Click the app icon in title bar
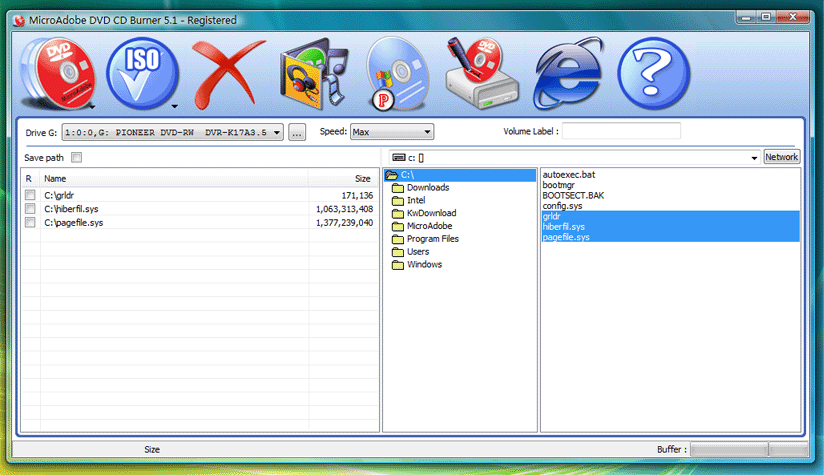 click(19, 20)
